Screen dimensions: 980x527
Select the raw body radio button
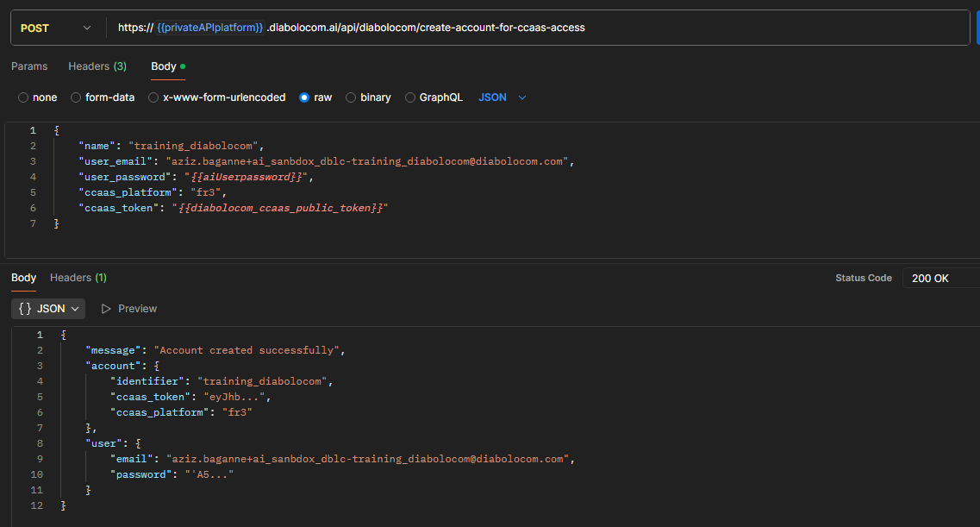304,97
